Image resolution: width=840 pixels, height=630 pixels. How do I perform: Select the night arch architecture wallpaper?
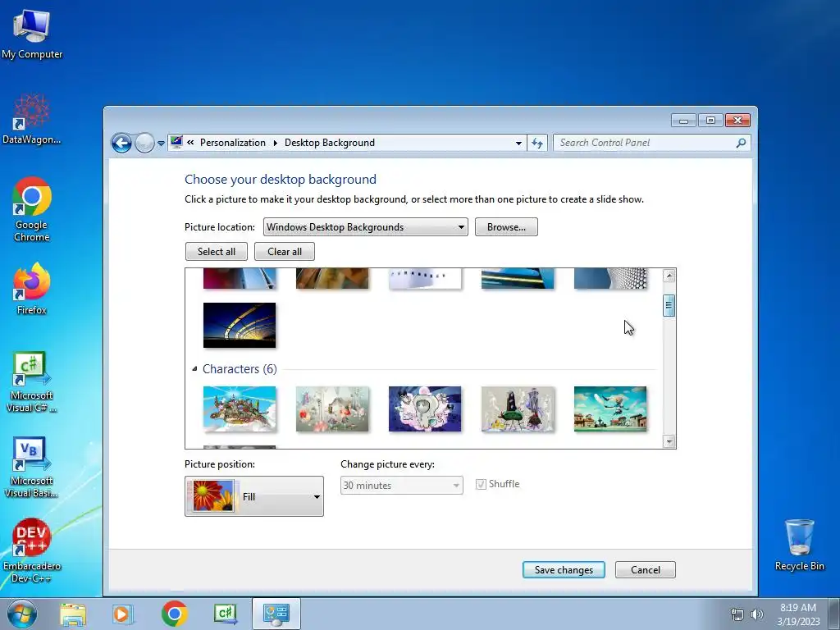240,325
